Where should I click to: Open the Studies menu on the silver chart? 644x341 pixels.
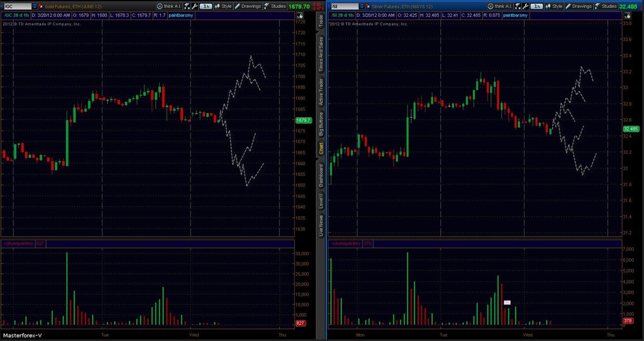click(x=606, y=6)
